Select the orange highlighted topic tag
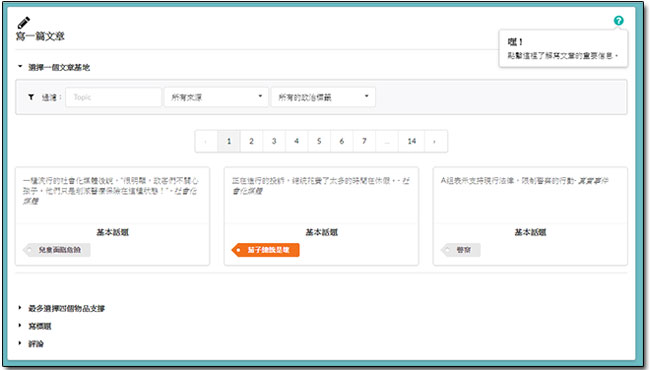Screen dimensions: 650x370 (265, 250)
